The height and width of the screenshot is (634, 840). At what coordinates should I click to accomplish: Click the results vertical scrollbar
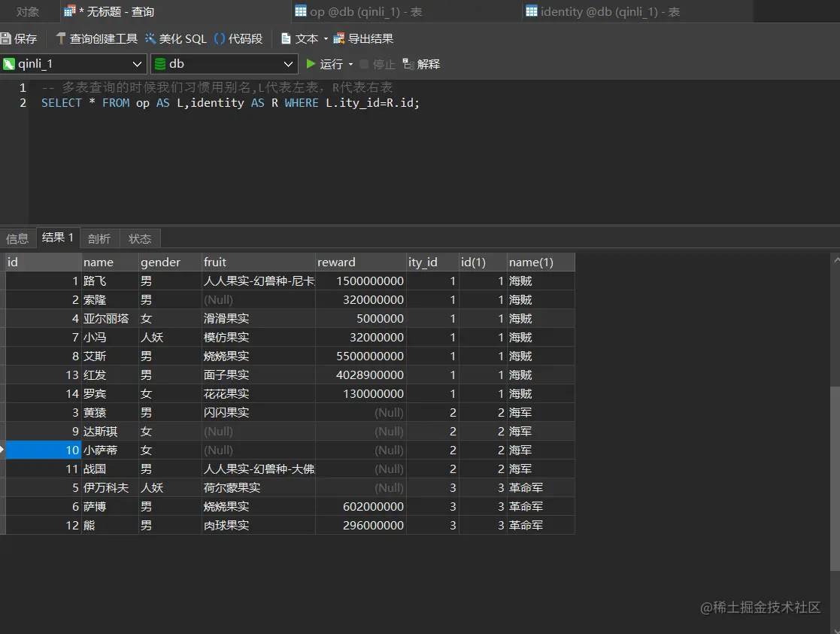835,477
